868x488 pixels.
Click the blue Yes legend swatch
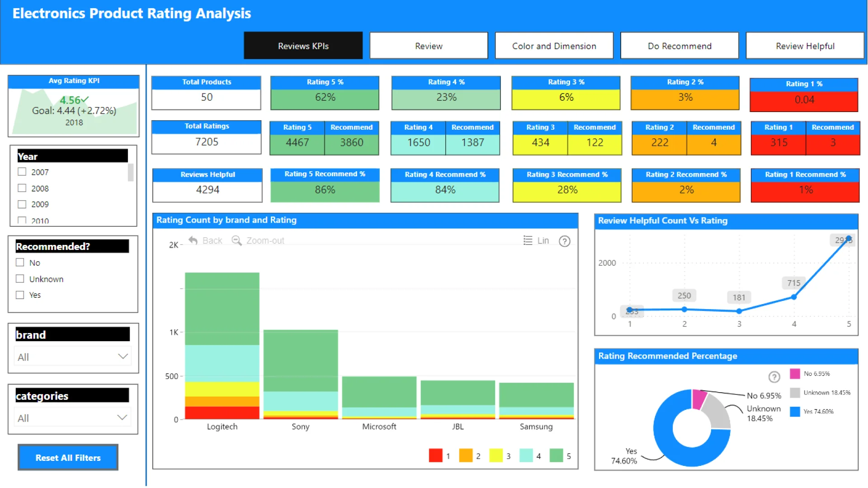point(795,412)
